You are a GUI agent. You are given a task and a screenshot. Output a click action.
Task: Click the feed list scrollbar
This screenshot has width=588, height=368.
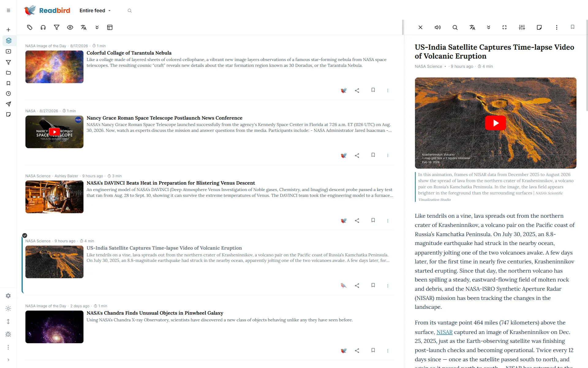click(x=403, y=27)
